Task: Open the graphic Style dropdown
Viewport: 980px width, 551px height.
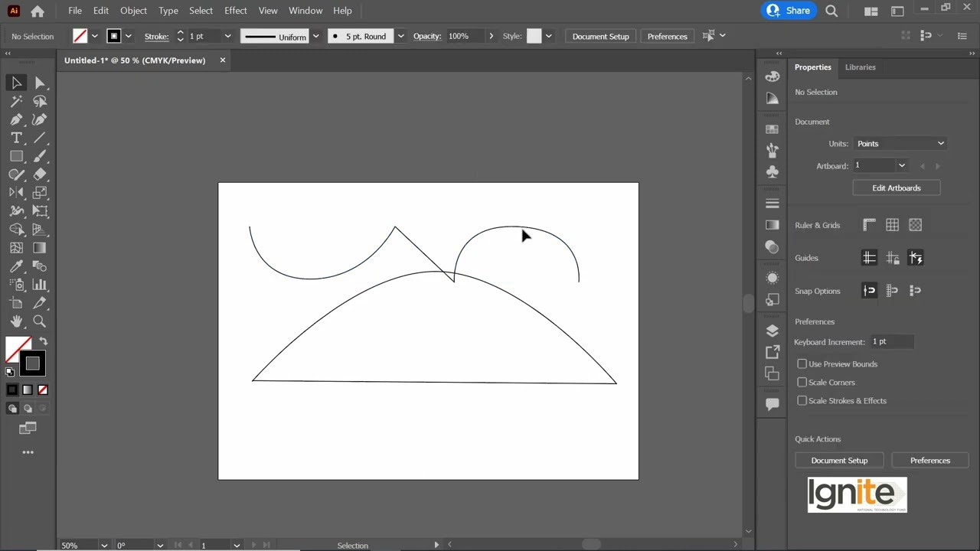Action: tap(548, 36)
